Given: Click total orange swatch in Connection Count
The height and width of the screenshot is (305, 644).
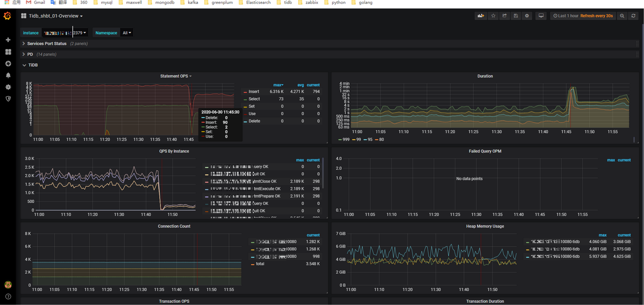Looking at the screenshot, I should (252, 264).
